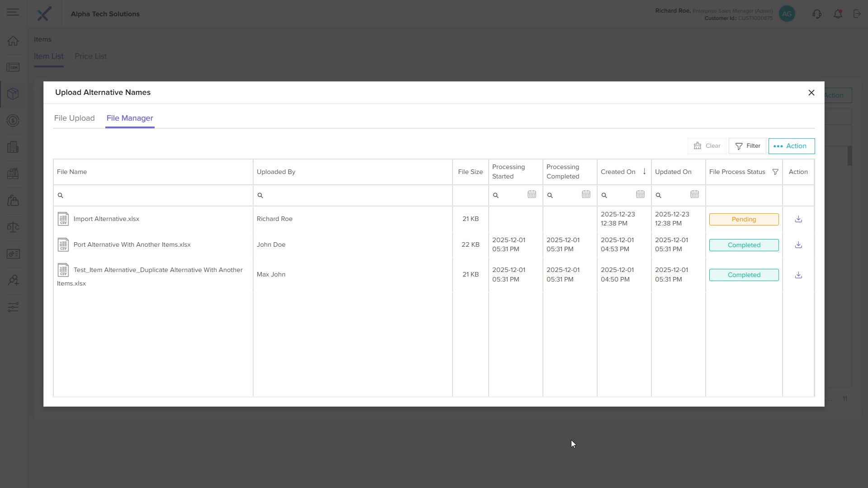
Task: Switch to the File Upload tab
Action: point(74,118)
